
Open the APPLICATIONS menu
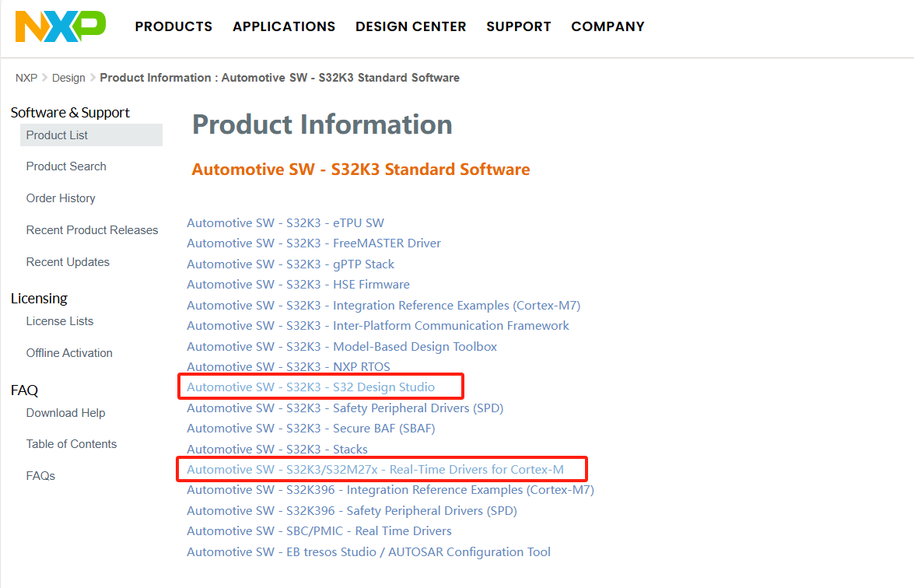coord(284,26)
